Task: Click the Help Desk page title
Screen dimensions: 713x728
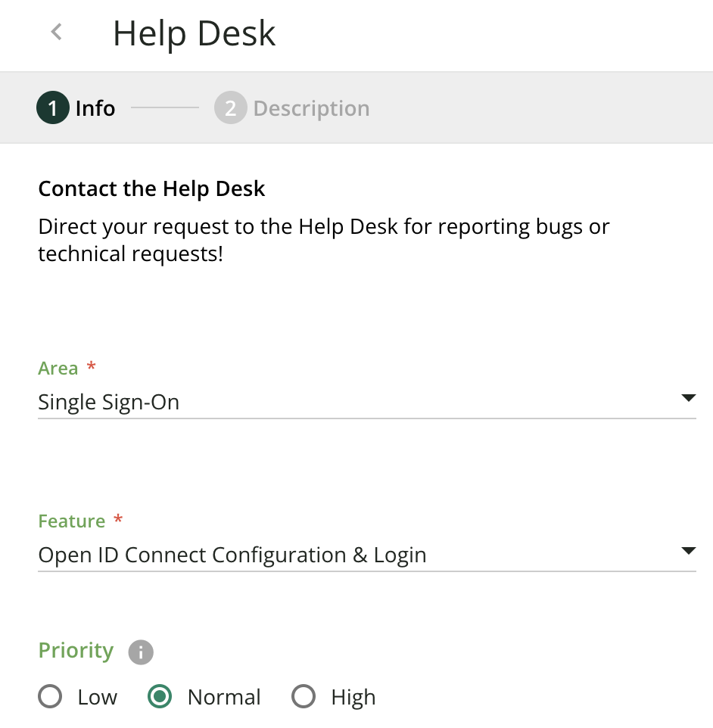Action: pyautogui.click(x=195, y=34)
